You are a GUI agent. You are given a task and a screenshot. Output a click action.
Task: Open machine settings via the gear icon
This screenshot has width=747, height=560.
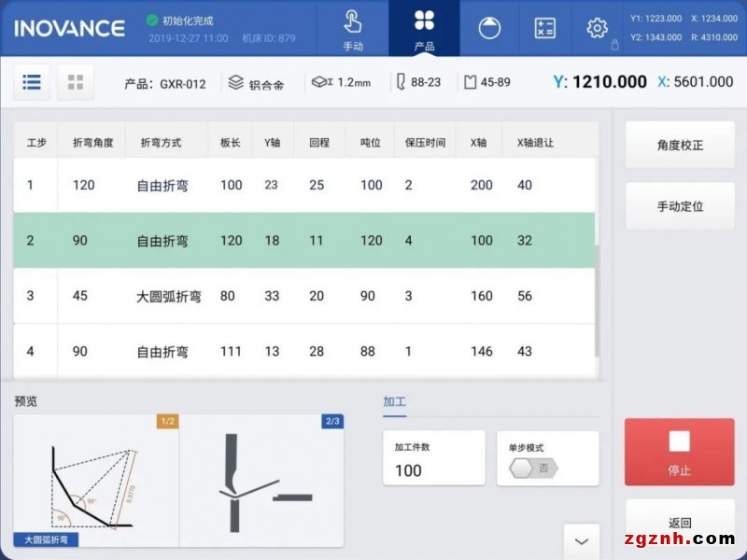point(596,29)
